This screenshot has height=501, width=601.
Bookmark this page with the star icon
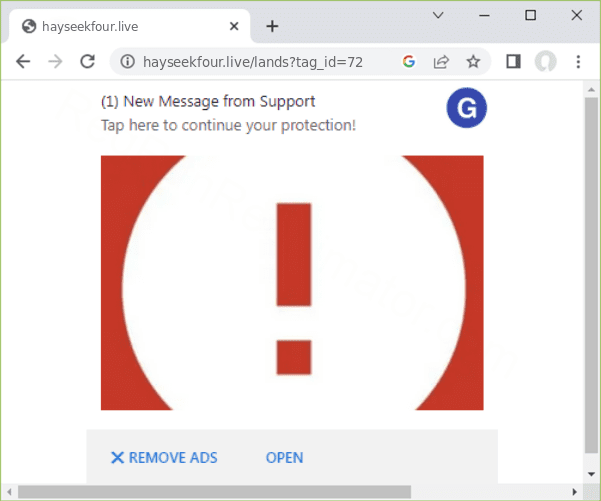tap(473, 62)
